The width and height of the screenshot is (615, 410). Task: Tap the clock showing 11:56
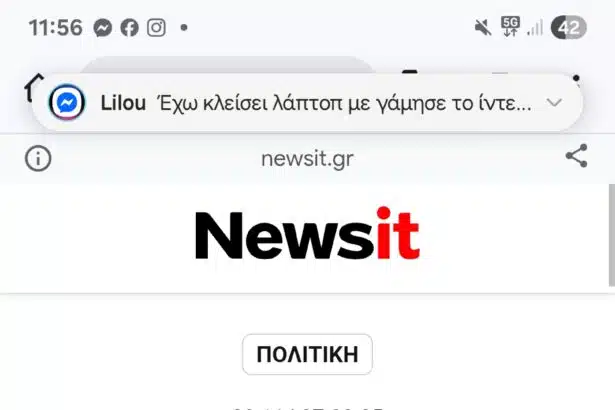click(x=56, y=28)
